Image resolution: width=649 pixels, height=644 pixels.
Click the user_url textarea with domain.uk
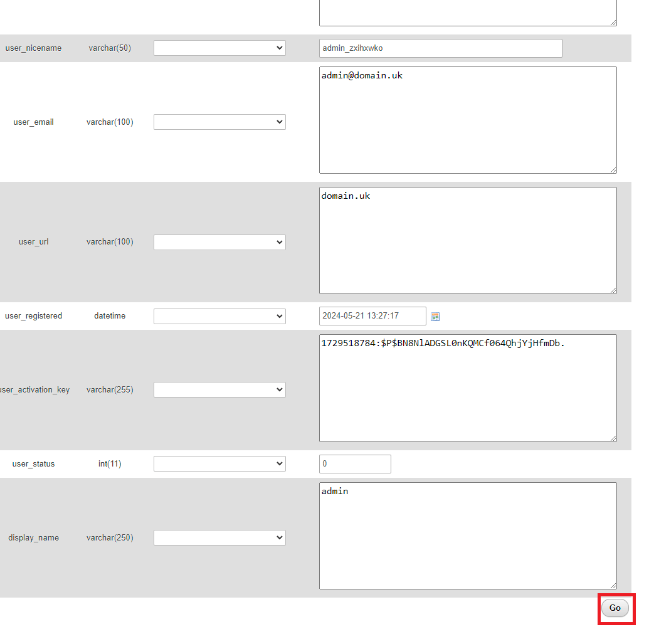click(x=468, y=240)
